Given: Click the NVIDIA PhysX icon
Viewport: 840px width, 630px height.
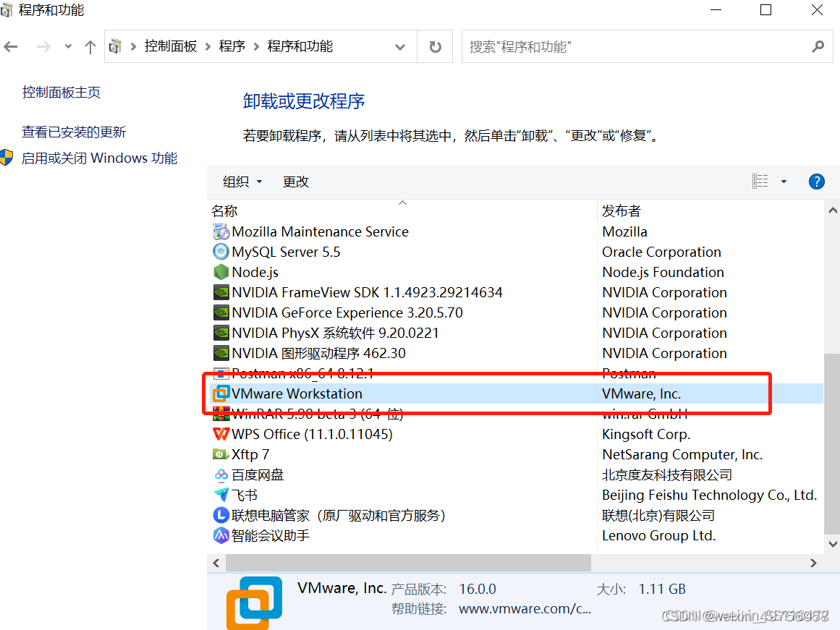Looking at the screenshot, I should [x=221, y=333].
